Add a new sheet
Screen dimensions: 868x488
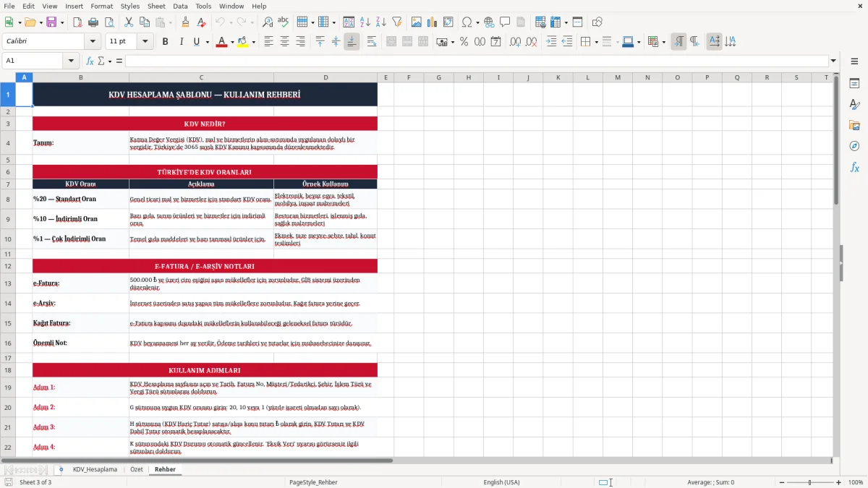point(61,470)
